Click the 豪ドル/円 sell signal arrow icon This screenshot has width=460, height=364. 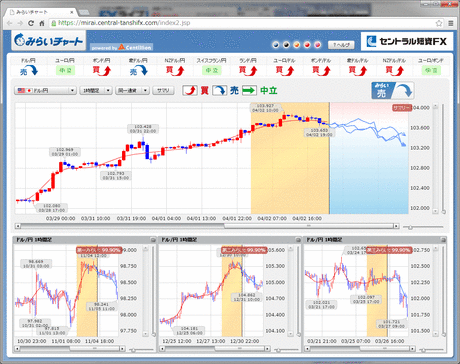138,71
